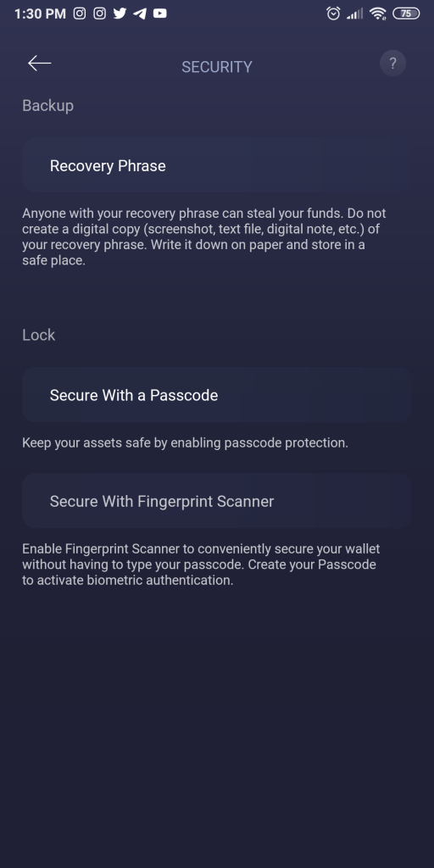Go back using the left arrow
434x868 pixels.
pyautogui.click(x=39, y=63)
